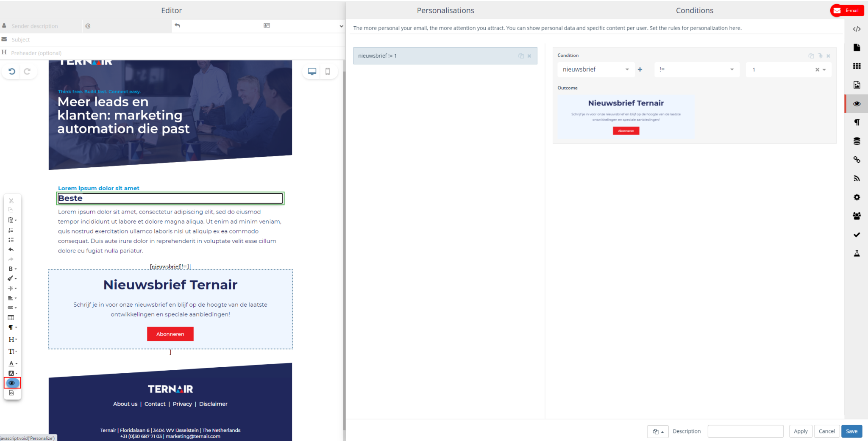Remove the condition with its x icon
Viewport: 868px width, 441px height.
[x=828, y=55]
